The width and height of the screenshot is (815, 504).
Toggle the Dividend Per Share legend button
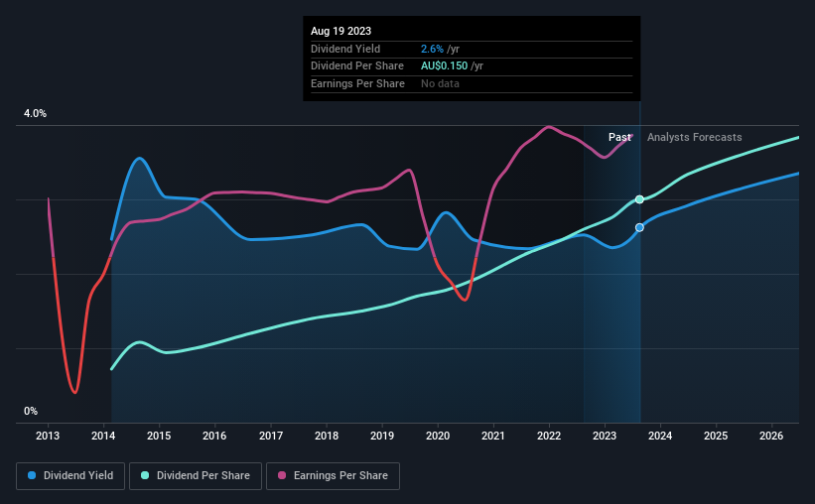click(x=196, y=476)
